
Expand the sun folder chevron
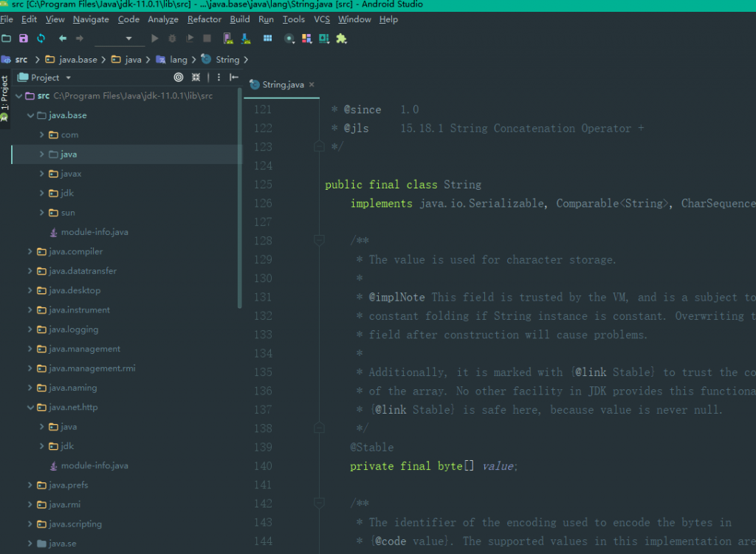[x=42, y=212]
